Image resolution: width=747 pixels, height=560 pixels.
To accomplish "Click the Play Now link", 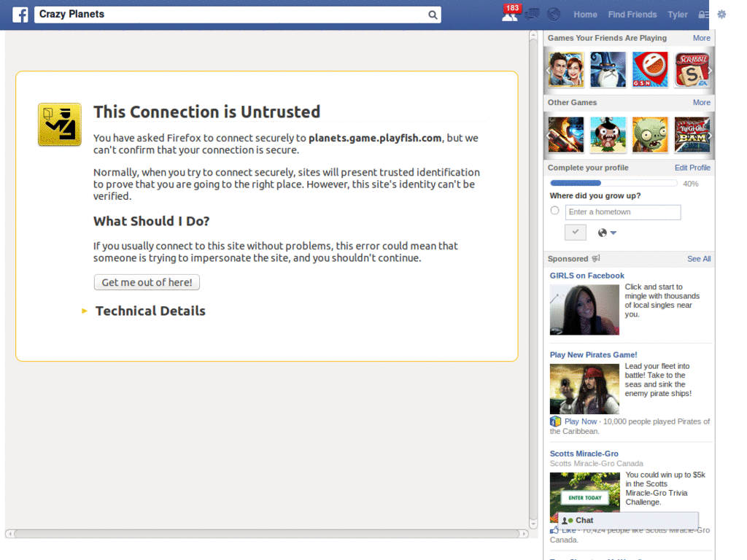I will coord(580,421).
